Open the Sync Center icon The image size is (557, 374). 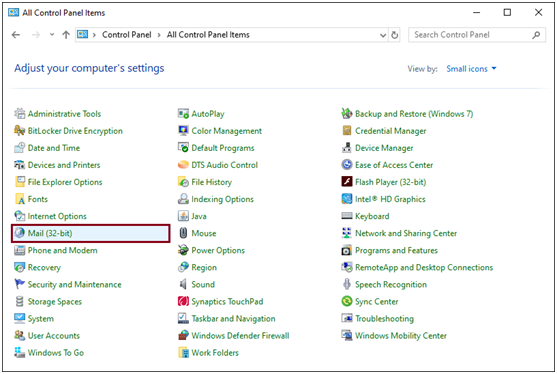click(347, 302)
